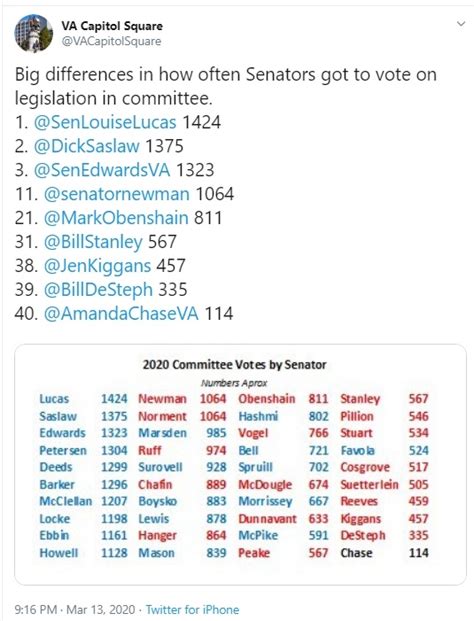Open the @VACapitolSquare handle link
The width and height of the screenshot is (474, 621).
click(x=111, y=41)
